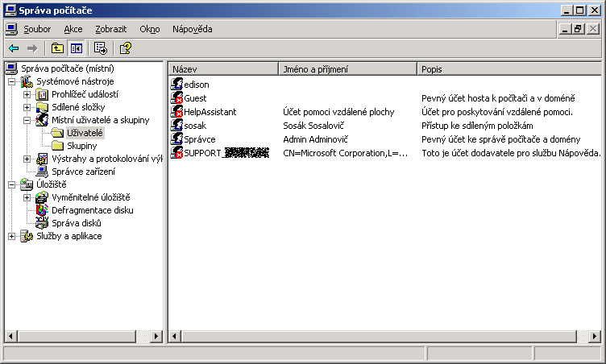Viewport: 606px width, 364px height.
Task: Collapse the Místní uživatelé a skupiny node
Action: [27, 120]
